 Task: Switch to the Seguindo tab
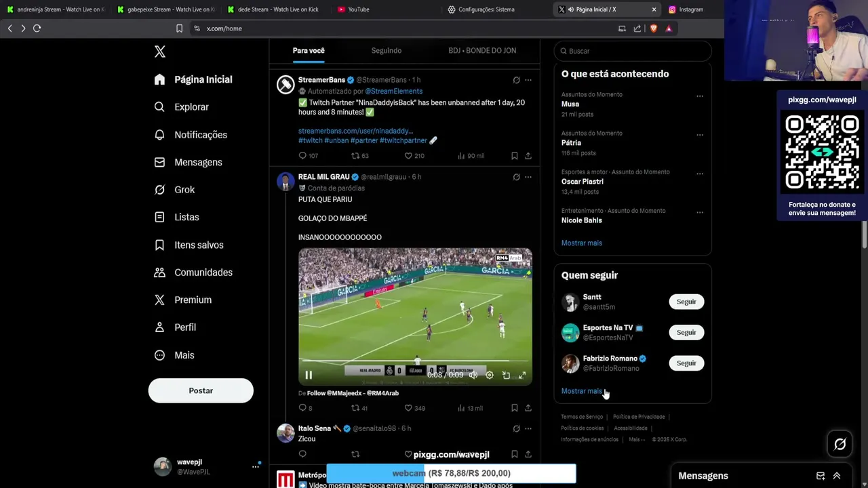[x=387, y=51]
